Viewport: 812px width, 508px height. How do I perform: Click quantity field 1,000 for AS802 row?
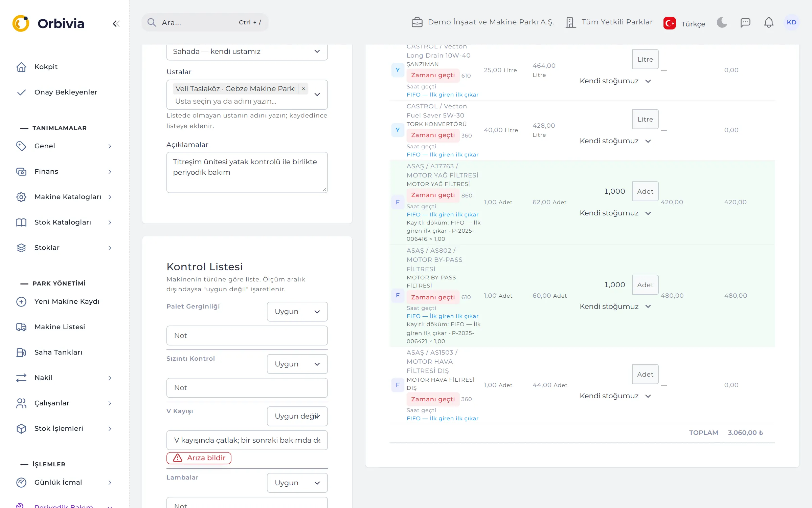click(604, 285)
